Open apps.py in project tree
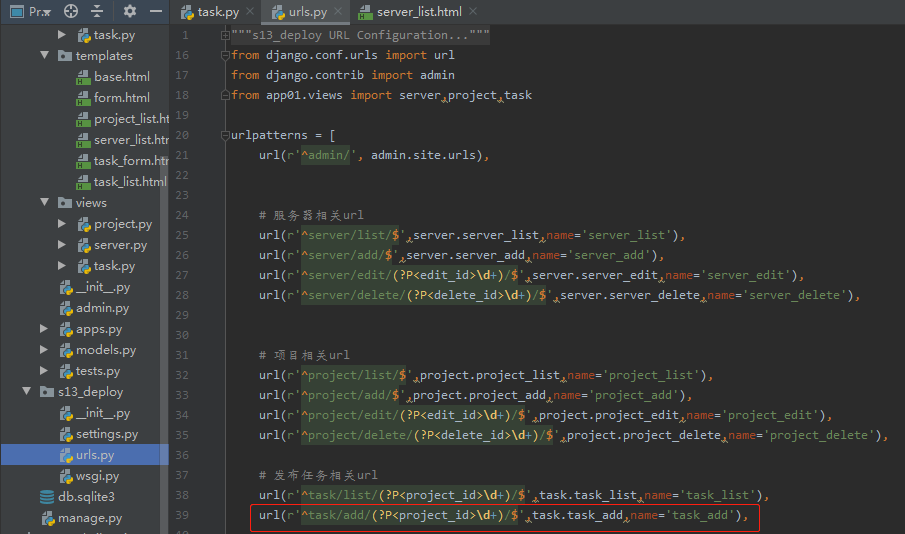Image resolution: width=905 pixels, height=534 pixels. [x=99, y=329]
